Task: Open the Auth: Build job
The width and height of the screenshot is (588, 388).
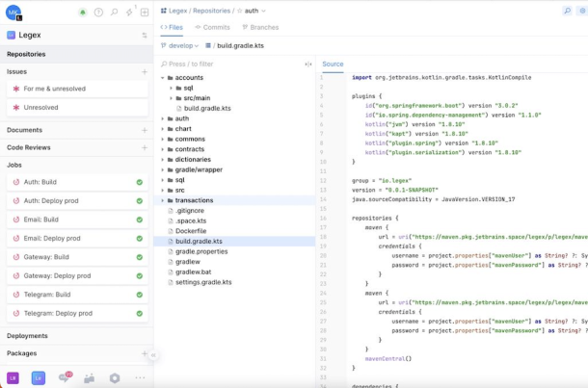Action: [40, 182]
